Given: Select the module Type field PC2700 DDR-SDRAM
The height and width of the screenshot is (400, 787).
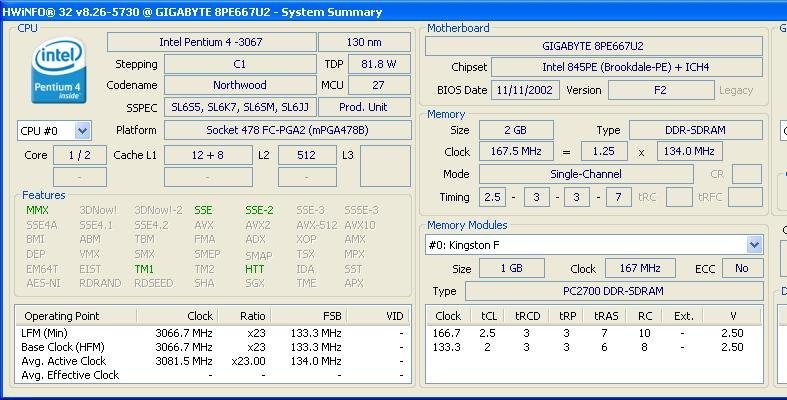Looking at the screenshot, I should click(x=614, y=291).
